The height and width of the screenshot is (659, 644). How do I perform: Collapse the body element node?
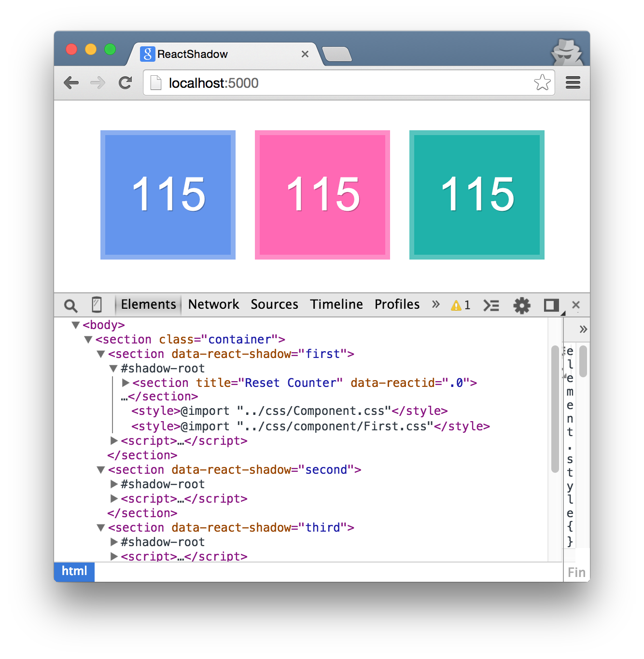[76, 325]
